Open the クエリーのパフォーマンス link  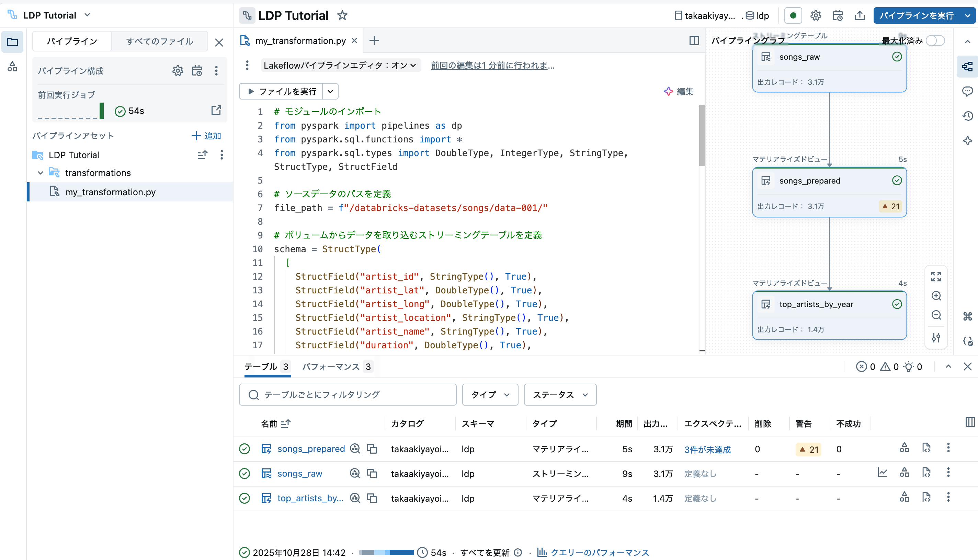pyautogui.click(x=599, y=552)
